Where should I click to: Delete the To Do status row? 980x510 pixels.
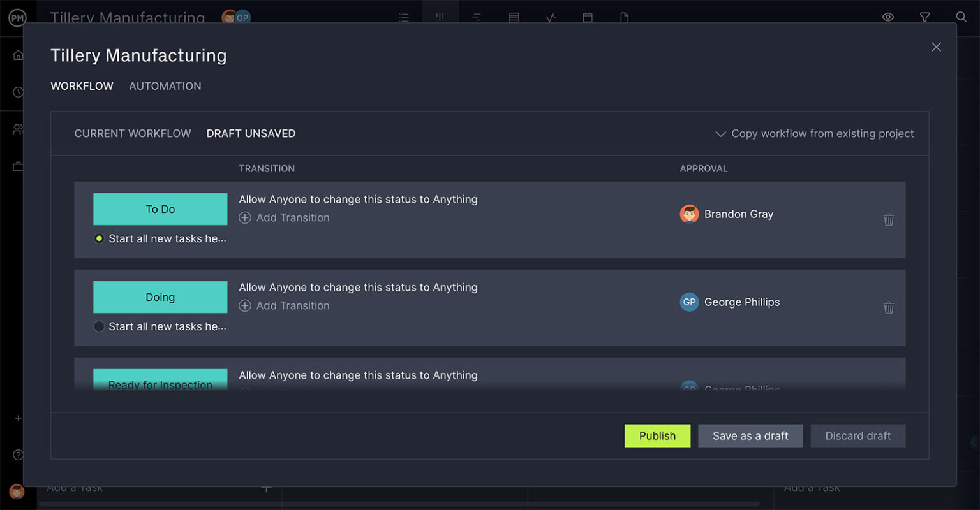tap(888, 220)
